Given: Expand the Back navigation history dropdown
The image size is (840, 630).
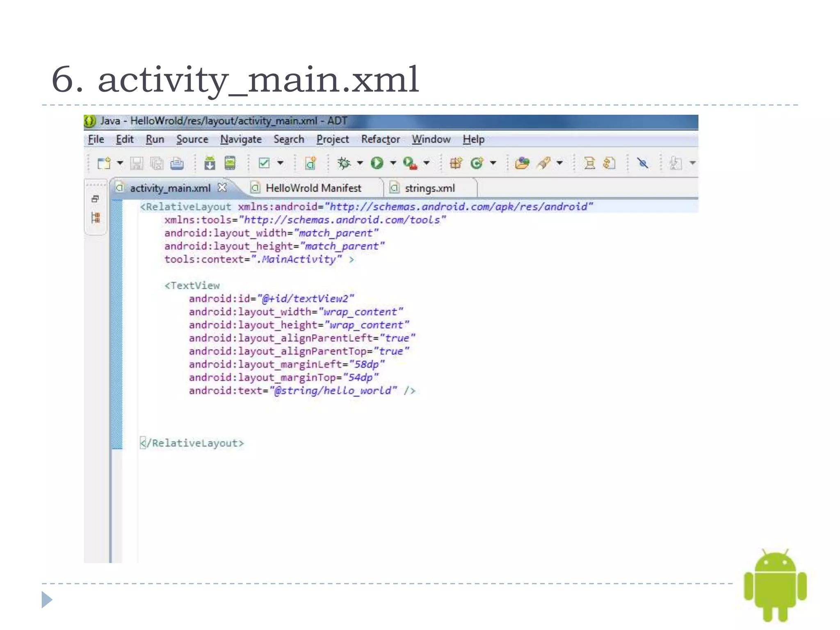Looking at the screenshot, I should pyautogui.click(x=692, y=163).
